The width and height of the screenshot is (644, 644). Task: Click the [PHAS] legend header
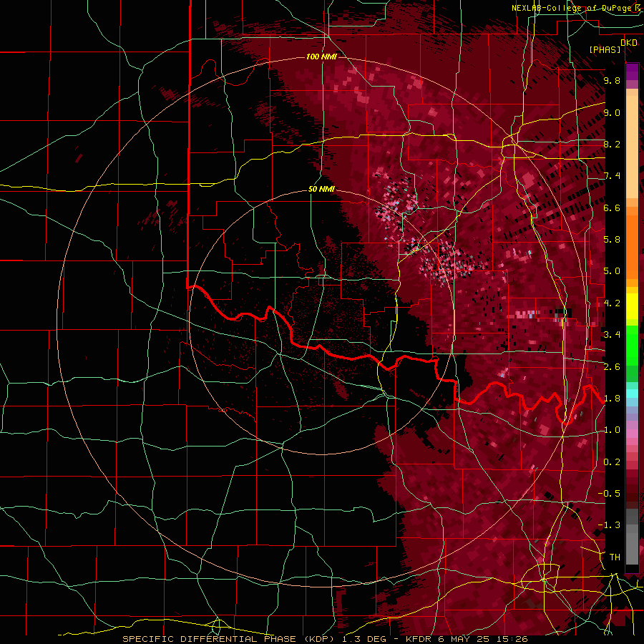coord(605,50)
